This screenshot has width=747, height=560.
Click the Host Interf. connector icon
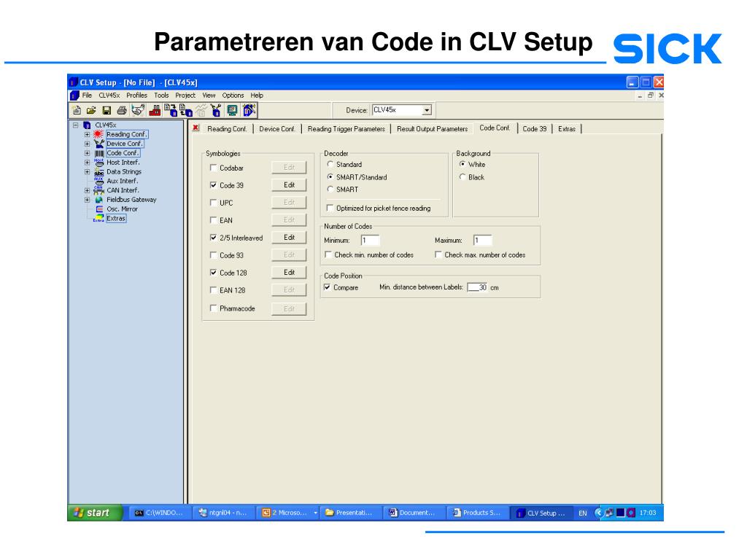point(99,163)
